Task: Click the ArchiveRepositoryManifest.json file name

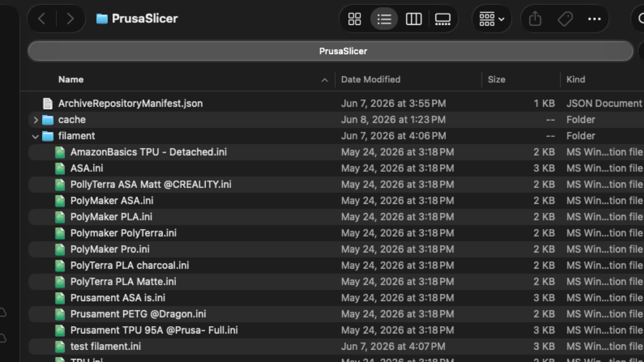Action: [x=130, y=104]
